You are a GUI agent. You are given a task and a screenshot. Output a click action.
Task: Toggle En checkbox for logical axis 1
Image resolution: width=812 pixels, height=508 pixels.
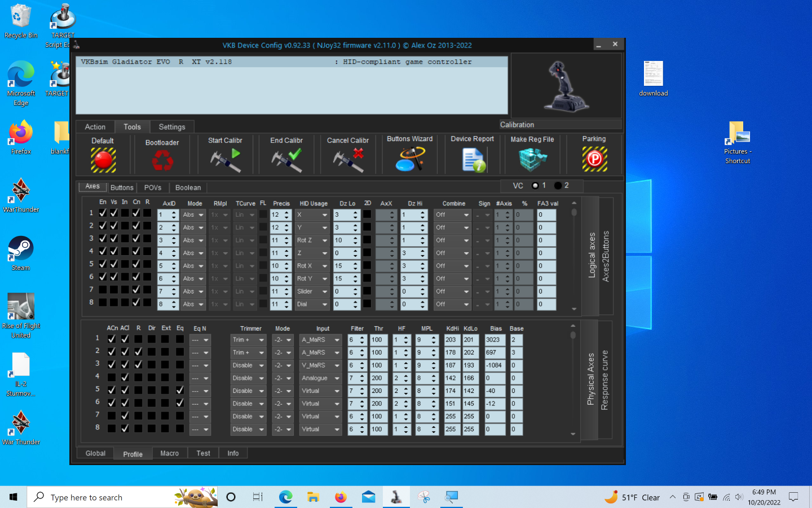[103, 213]
